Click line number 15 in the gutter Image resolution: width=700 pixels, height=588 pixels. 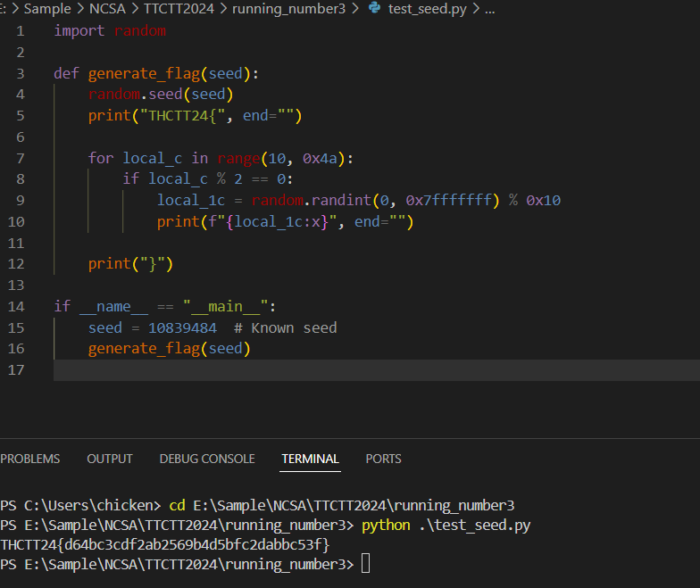click(x=16, y=328)
